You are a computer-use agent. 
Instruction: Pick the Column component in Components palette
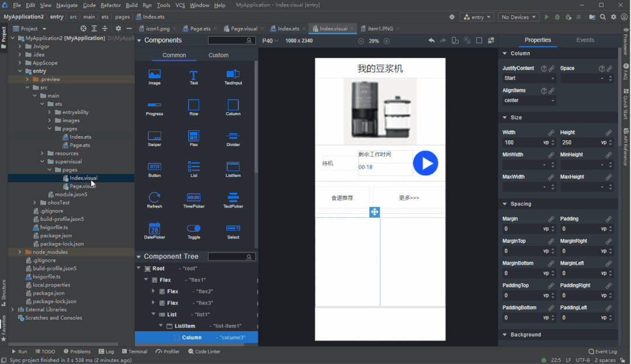[233, 108]
